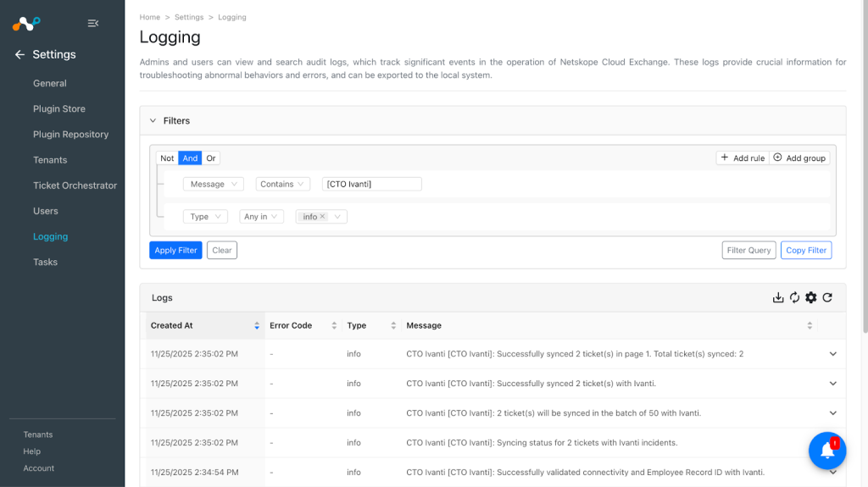Go back using the Settings arrow

coord(20,54)
